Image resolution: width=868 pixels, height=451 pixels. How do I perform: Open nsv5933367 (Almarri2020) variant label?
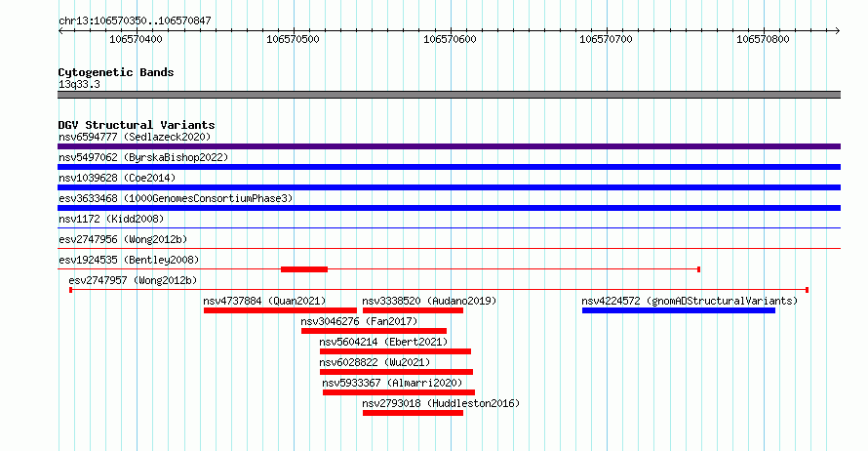pyautogui.click(x=392, y=383)
